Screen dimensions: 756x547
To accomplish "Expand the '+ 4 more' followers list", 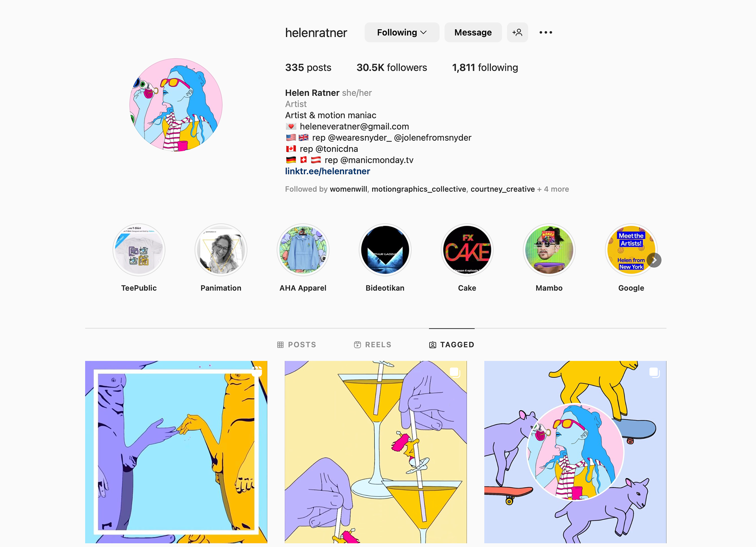I will (553, 189).
